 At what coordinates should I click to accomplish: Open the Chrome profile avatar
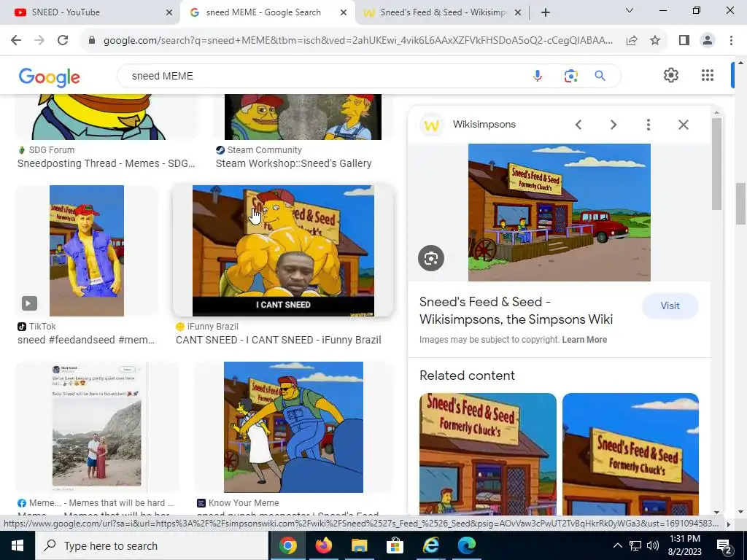(x=708, y=41)
